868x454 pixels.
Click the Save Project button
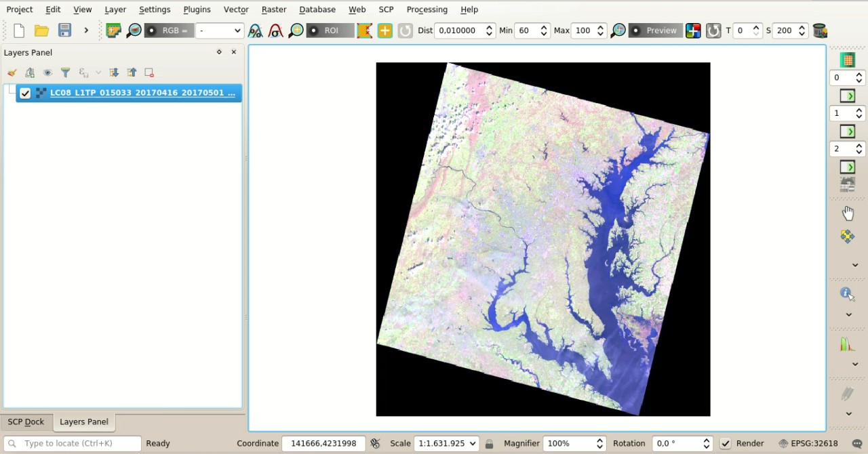64,30
